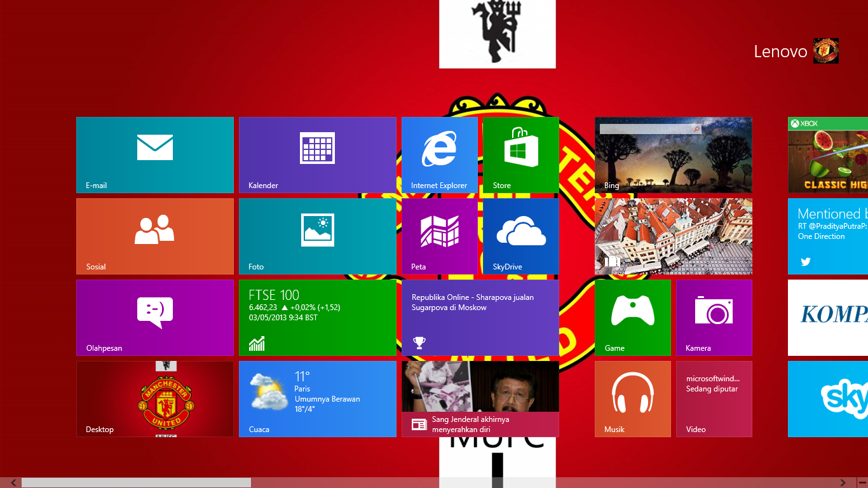Open the Bing search tile
Image resolution: width=868 pixels, height=488 pixels.
coord(674,155)
